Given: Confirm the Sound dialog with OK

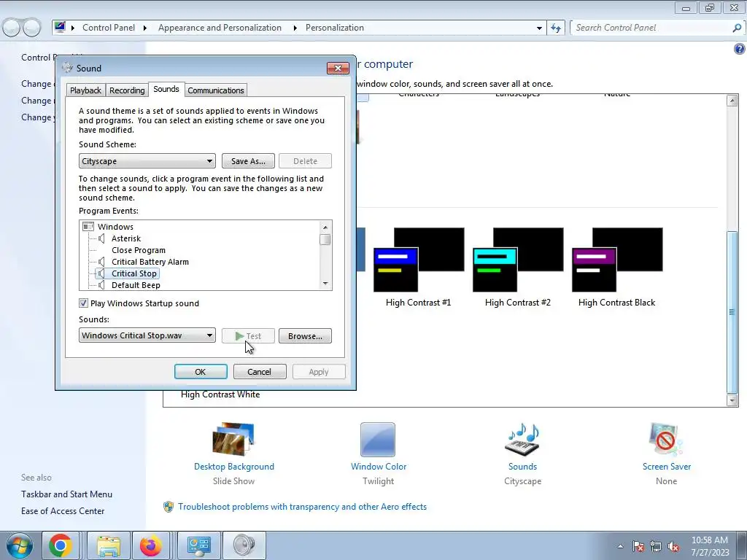Looking at the screenshot, I should tap(201, 371).
